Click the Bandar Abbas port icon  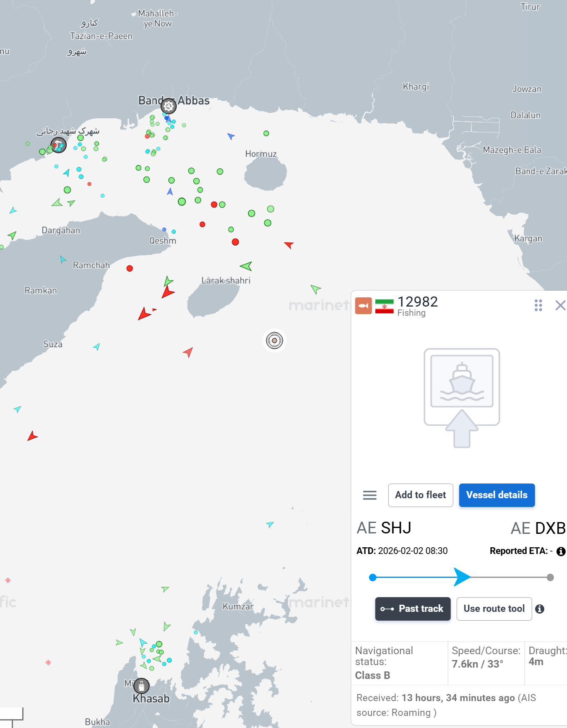point(169,106)
